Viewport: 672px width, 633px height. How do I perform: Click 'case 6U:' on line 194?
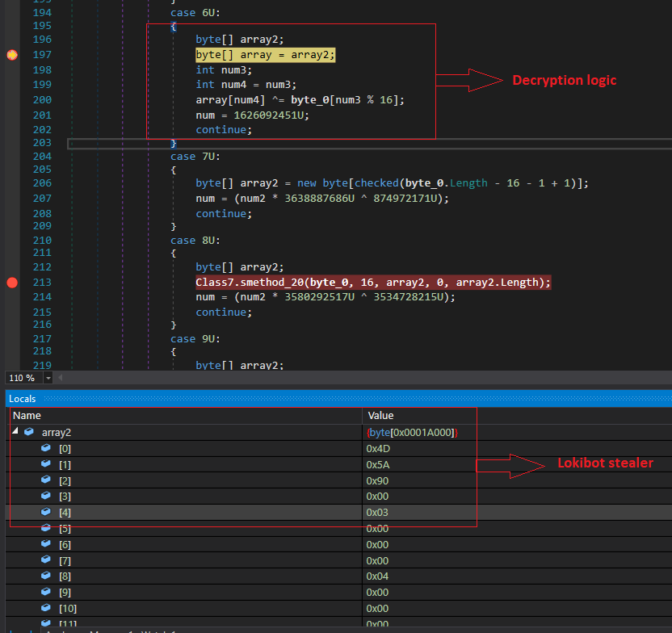pos(195,13)
